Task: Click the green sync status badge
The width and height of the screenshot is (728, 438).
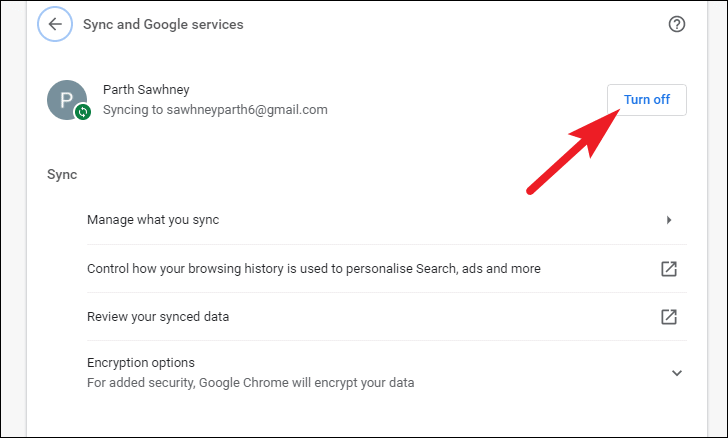Action: (83, 111)
